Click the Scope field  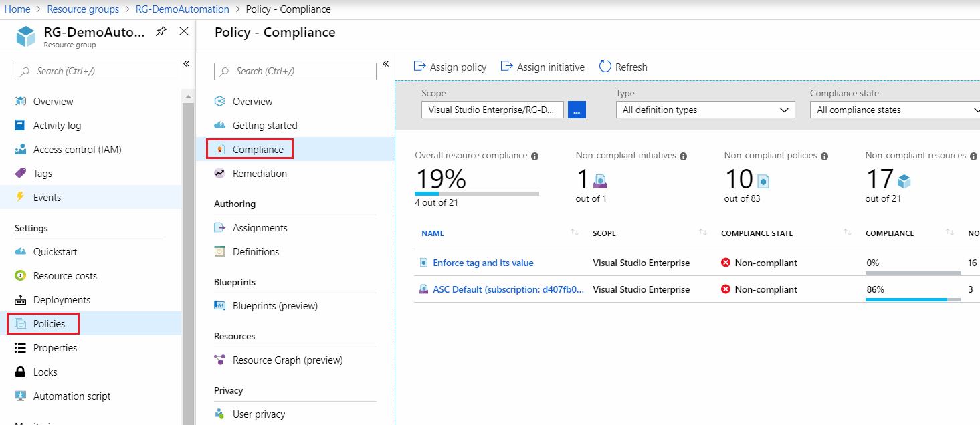click(492, 110)
